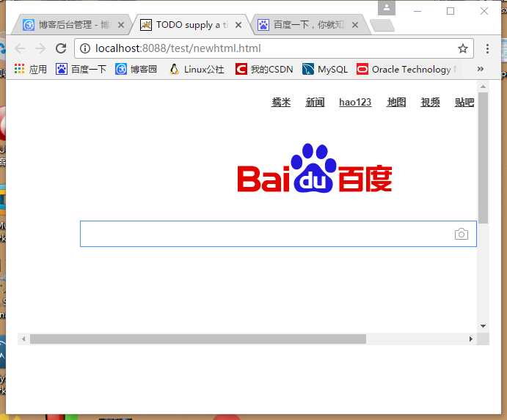
Task: Open the 视频 video link
Action: tap(430, 102)
